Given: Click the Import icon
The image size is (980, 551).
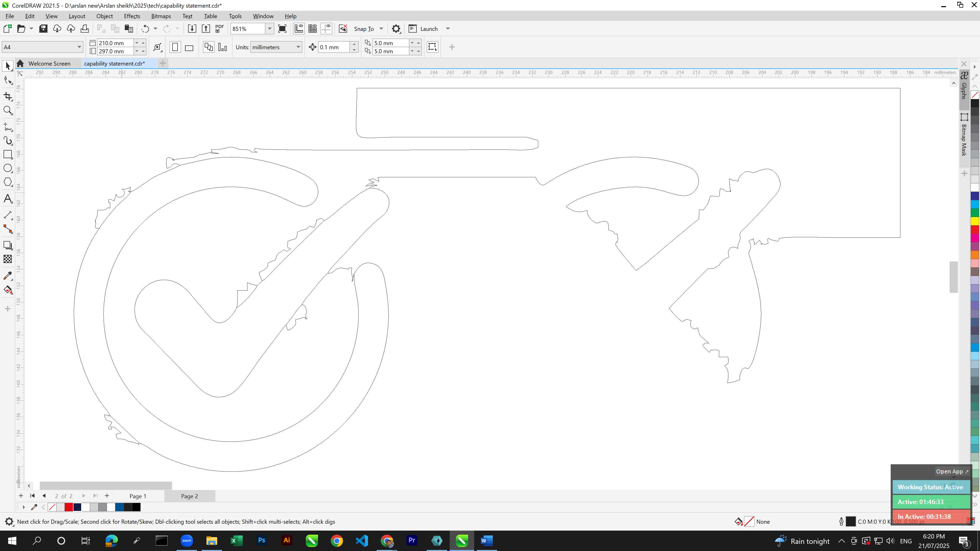Looking at the screenshot, I should tap(192, 29).
